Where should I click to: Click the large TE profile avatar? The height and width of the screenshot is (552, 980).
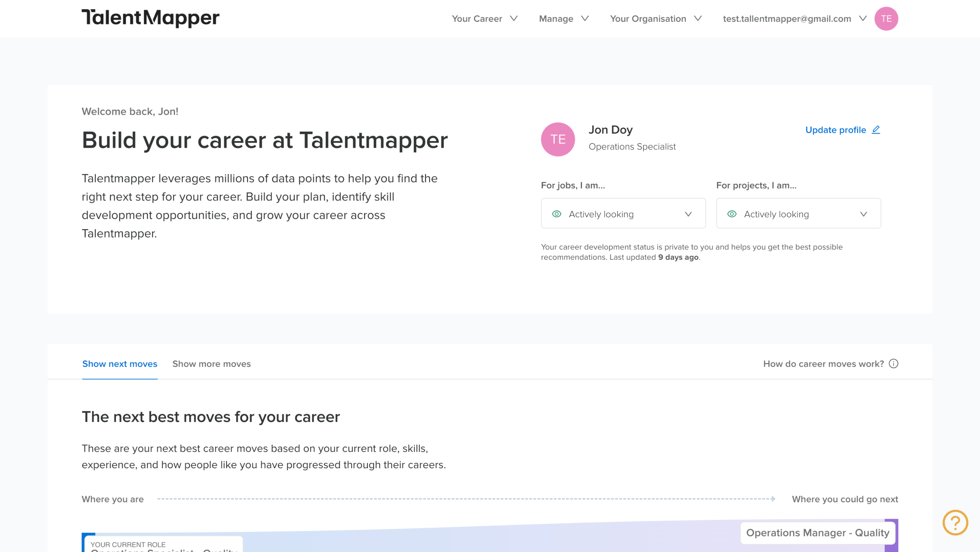tap(558, 139)
